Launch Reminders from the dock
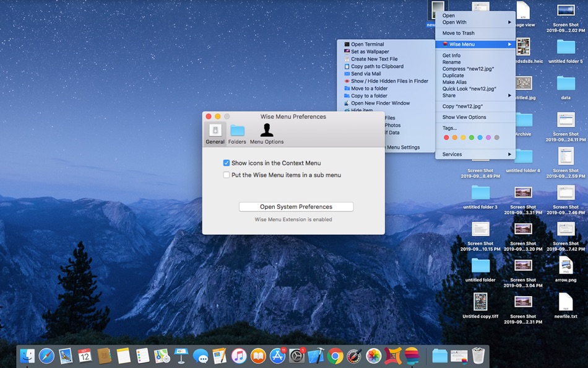Screen dimensions: 588x368 point(142,356)
